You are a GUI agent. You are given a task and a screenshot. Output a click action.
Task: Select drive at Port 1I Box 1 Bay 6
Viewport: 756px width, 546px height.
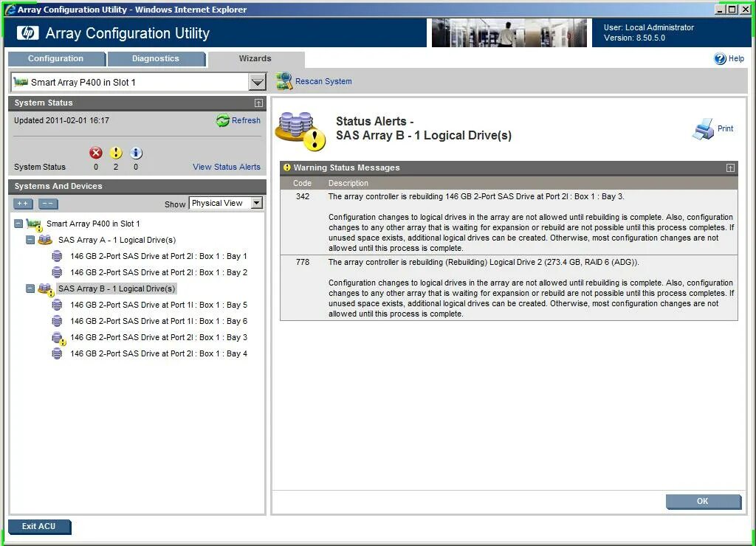coord(159,321)
